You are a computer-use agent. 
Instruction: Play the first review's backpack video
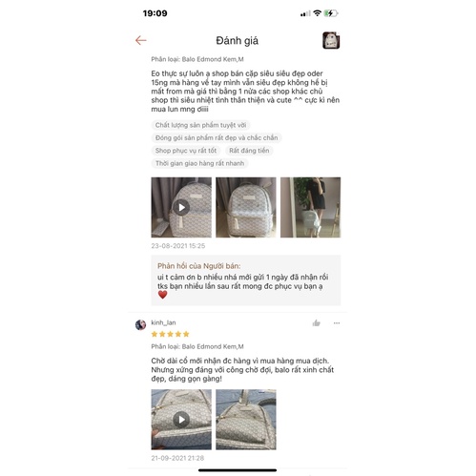[181, 207]
